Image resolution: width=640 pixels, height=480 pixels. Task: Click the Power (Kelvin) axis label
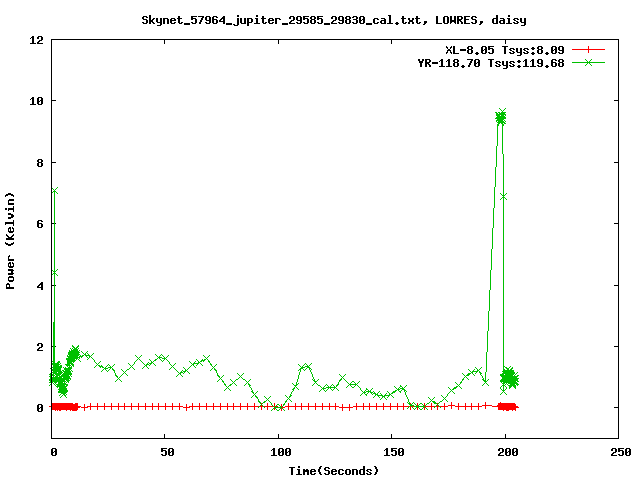click(10, 240)
